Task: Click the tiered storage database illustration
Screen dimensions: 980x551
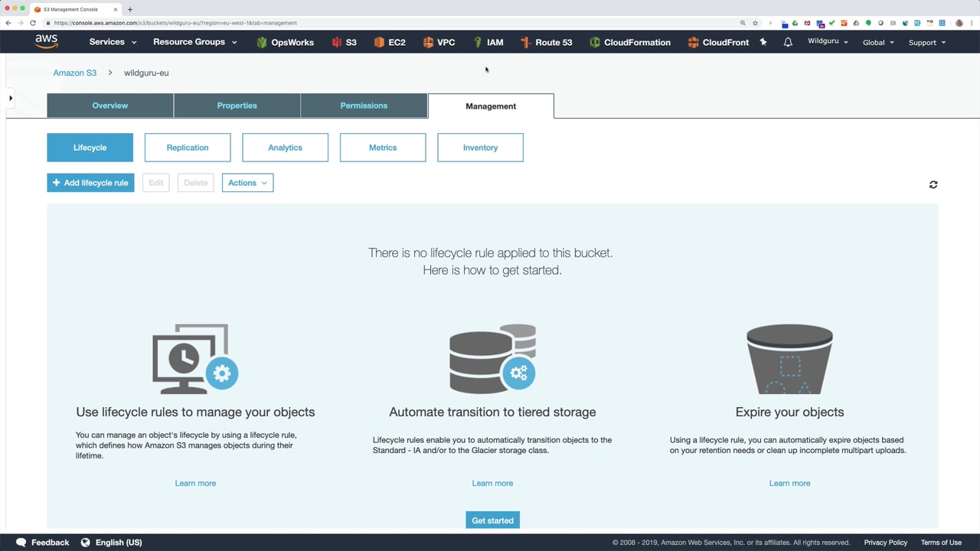Action: (x=492, y=358)
